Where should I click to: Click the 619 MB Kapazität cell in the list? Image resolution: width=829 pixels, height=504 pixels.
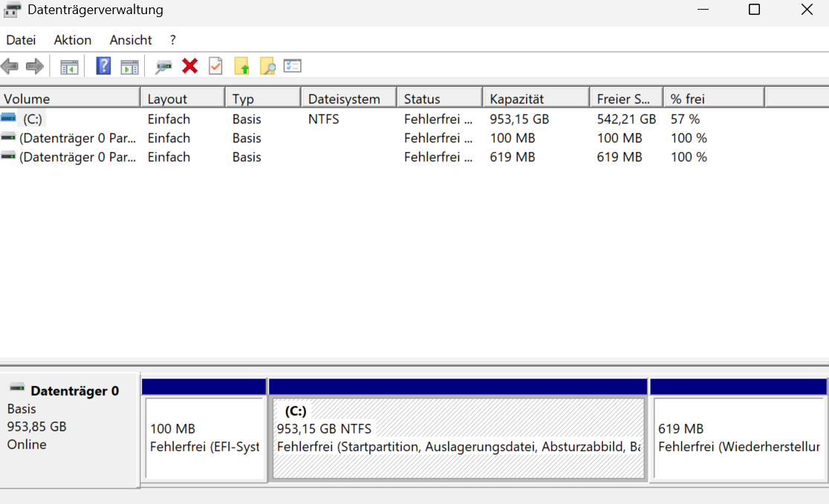(513, 157)
